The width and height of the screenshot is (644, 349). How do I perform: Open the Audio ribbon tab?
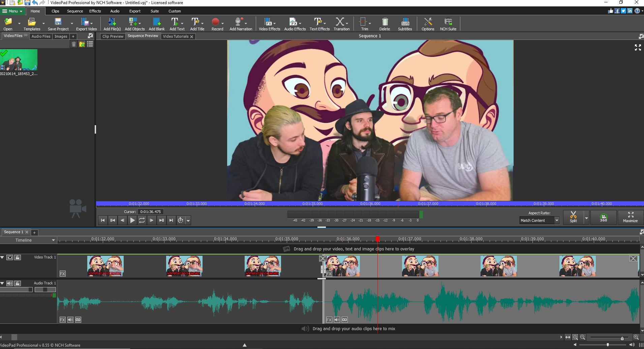point(115,11)
